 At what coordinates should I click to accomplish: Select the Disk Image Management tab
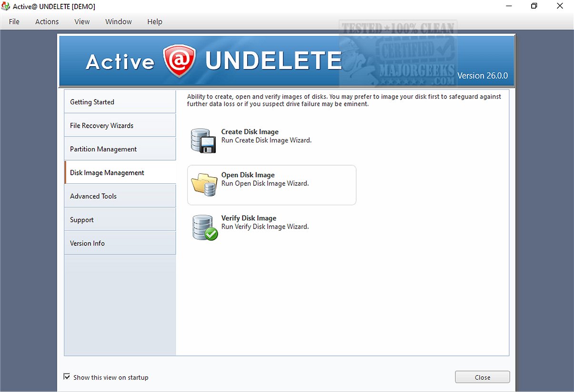coord(120,172)
